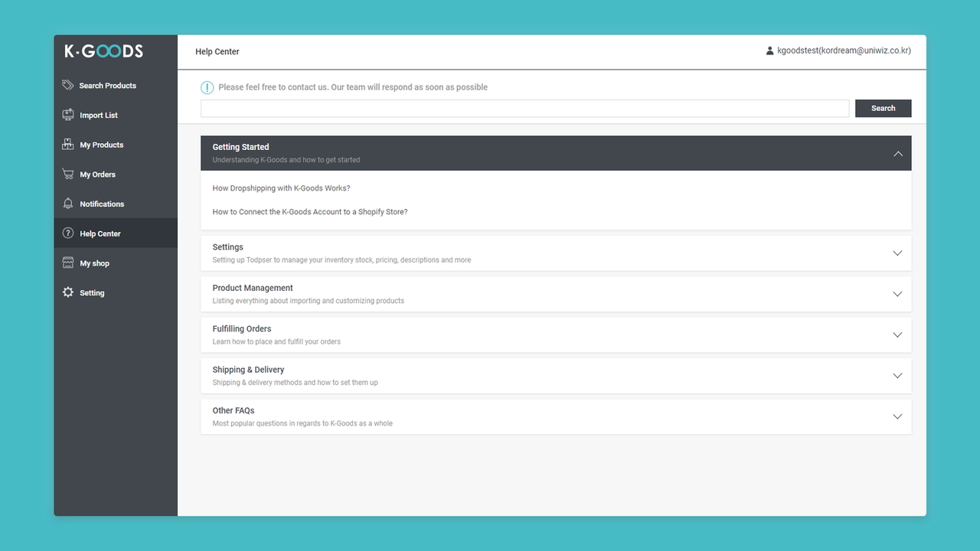Click the Setting gear icon
Image resolution: width=980 pixels, height=551 pixels.
pos(68,292)
